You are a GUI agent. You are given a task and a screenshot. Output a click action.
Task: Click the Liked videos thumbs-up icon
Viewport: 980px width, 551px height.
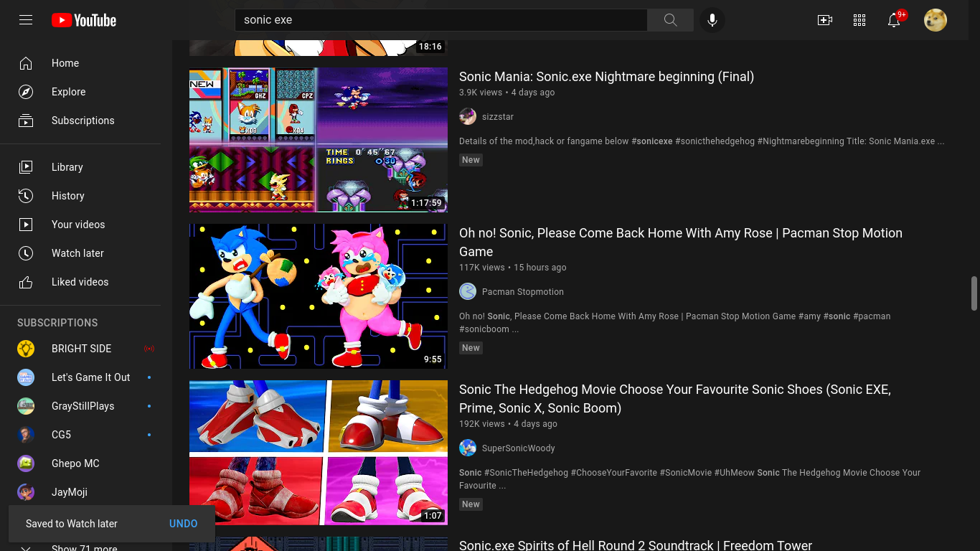(x=26, y=282)
